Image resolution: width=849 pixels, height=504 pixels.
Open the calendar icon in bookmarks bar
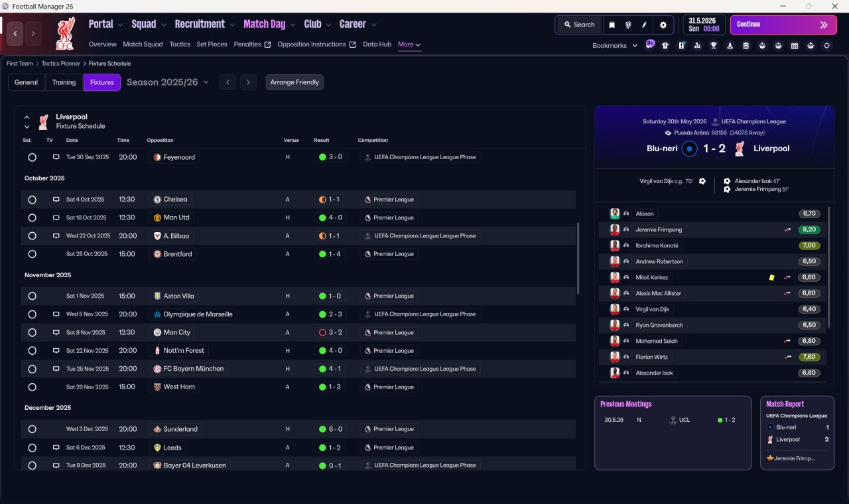coord(794,46)
